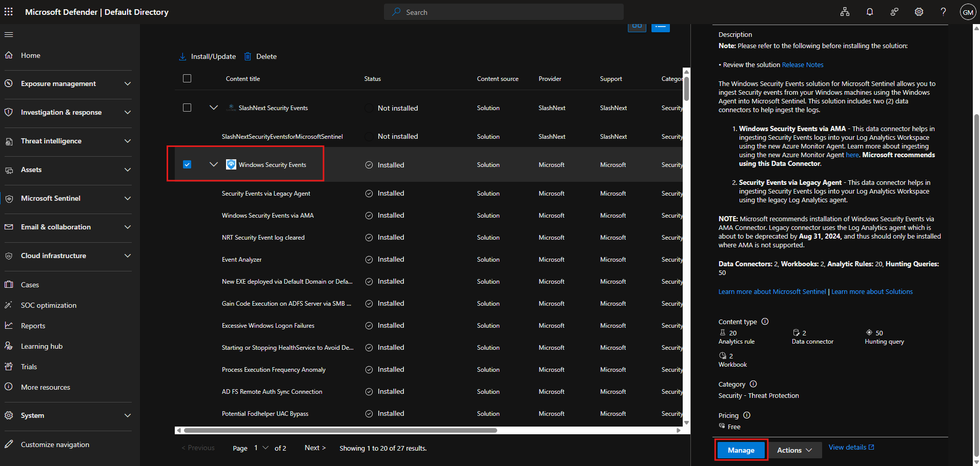Open the settings gear
The image size is (980, 466).
(x=919, y=12)
